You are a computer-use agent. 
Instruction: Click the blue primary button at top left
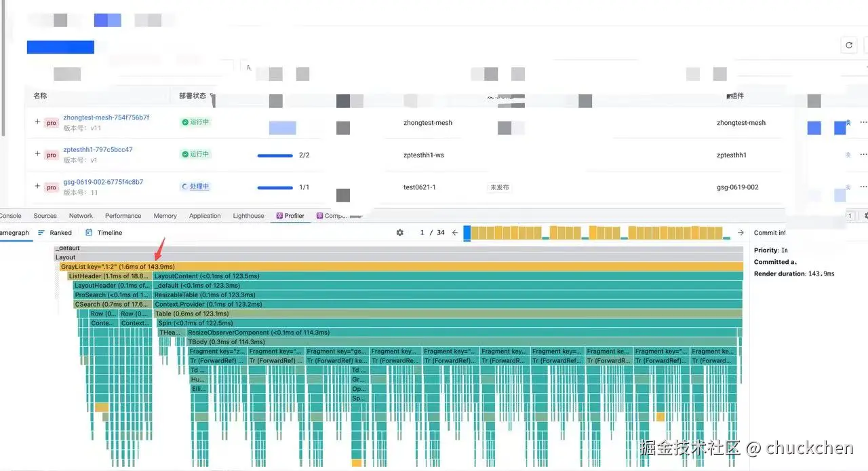[60, 47]
